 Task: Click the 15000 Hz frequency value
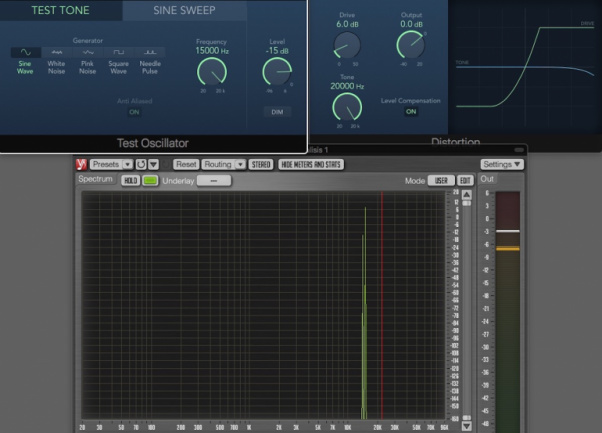click(x=212, y=51)
